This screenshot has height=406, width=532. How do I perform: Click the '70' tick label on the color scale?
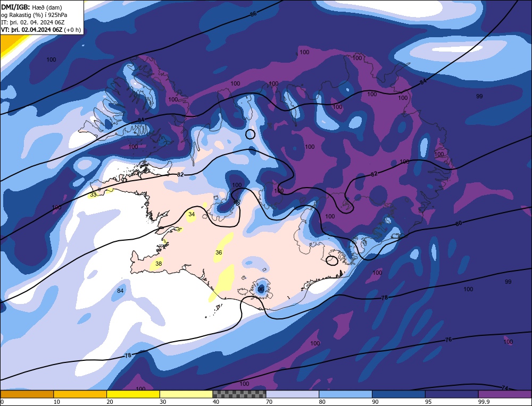(x=269, y=402)
